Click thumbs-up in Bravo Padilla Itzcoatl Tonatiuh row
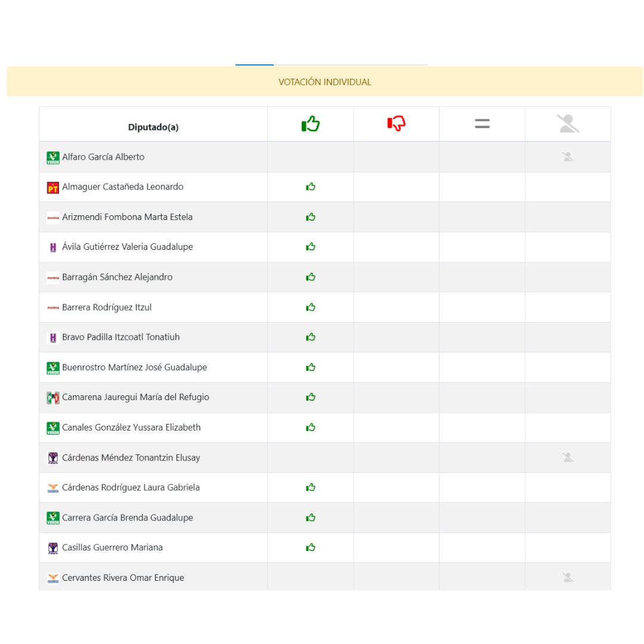 coord(311,337)
